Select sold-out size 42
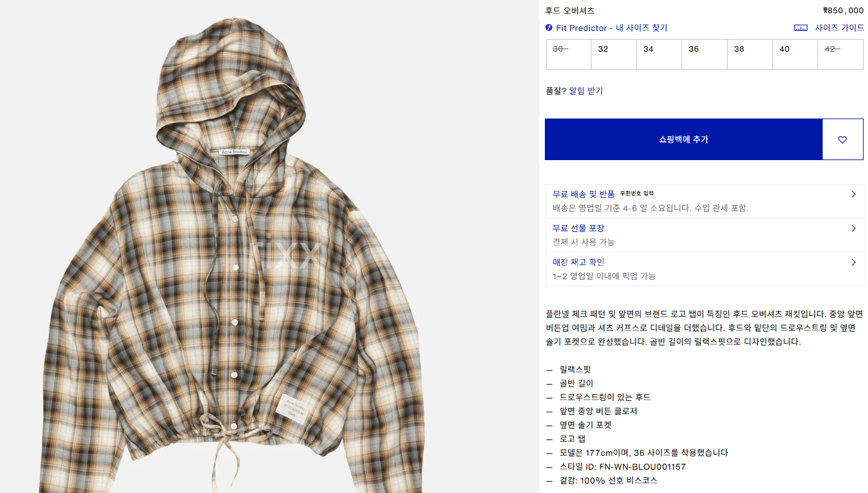The width and height of the screenshot is (868, 493). [841, 54]
